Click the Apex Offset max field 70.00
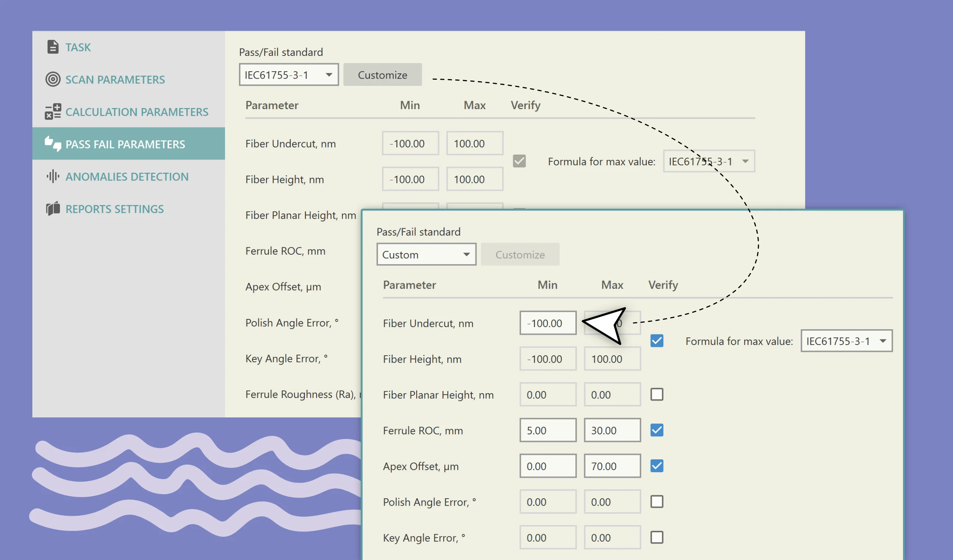This screenshot has height=560, width=953. tap(612, 466)
